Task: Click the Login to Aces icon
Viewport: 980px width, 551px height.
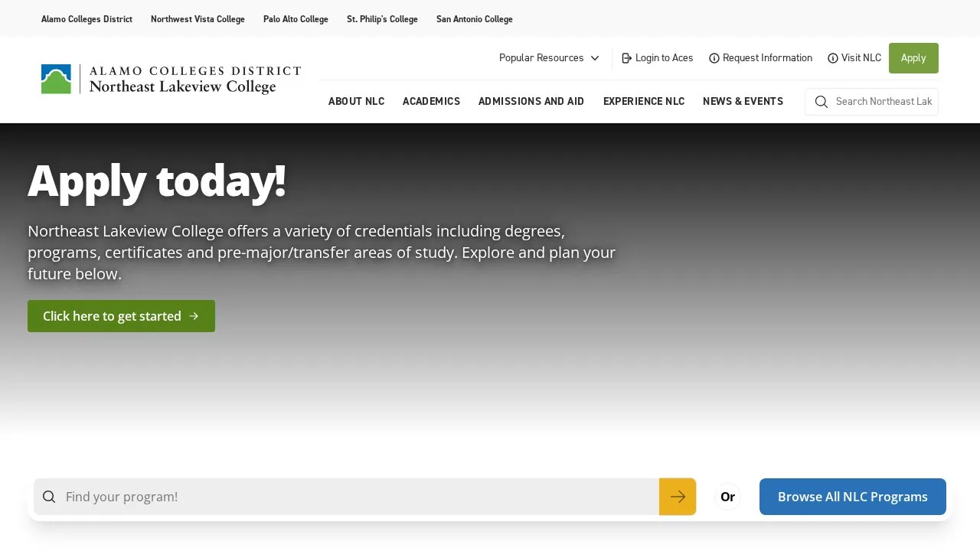Action: tap(627, 58)
